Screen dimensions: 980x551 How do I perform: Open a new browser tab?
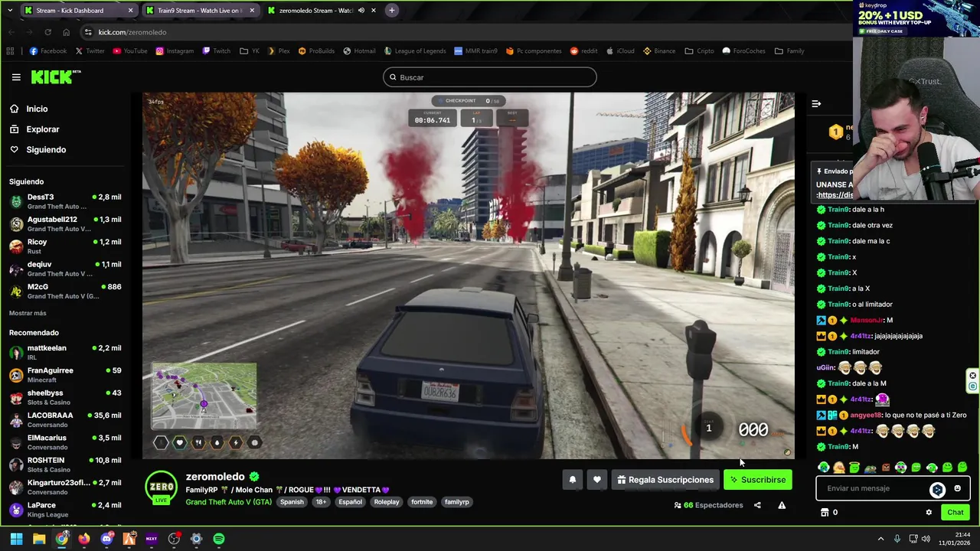pyautogui.click(x=391, y=11)
